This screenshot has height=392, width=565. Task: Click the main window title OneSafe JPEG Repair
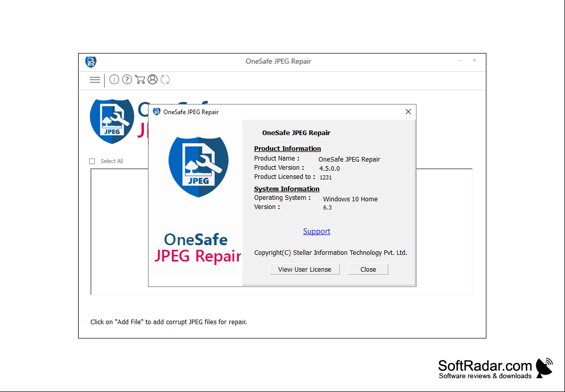pos(278,61)
